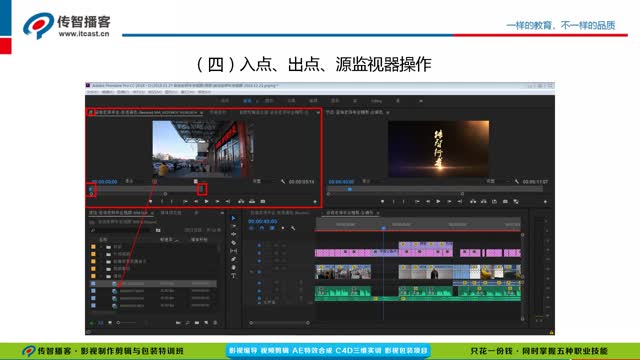Open the Source monitor button editor plus icon
This screenshot has height=360, width=640.
[315, 202]
